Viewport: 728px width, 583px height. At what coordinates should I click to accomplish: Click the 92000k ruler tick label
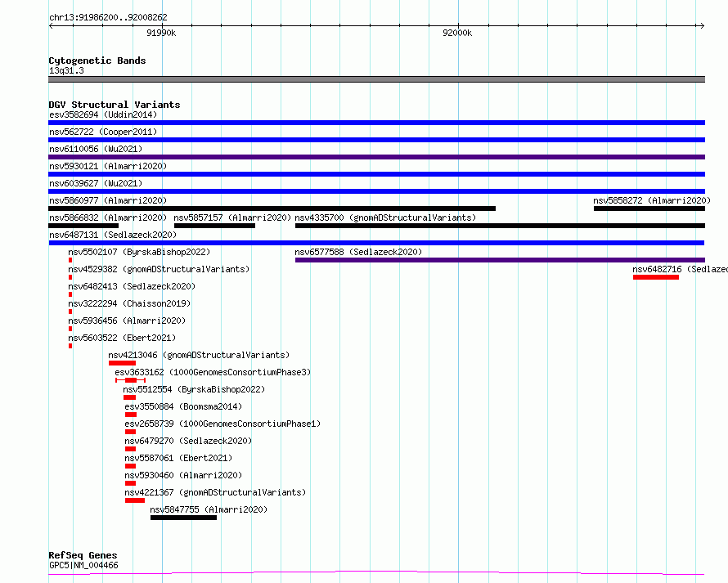coord(457,33)
